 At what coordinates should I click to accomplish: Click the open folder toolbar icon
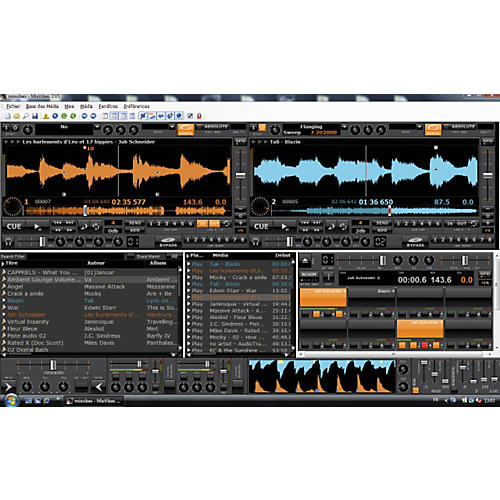[x=16, y=116]
